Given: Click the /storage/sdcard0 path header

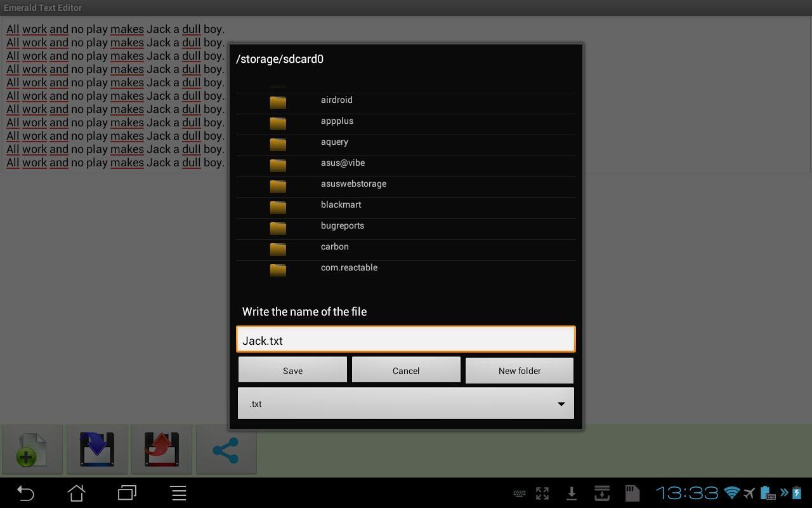Looking at the screenshot, I should point(280,58).
